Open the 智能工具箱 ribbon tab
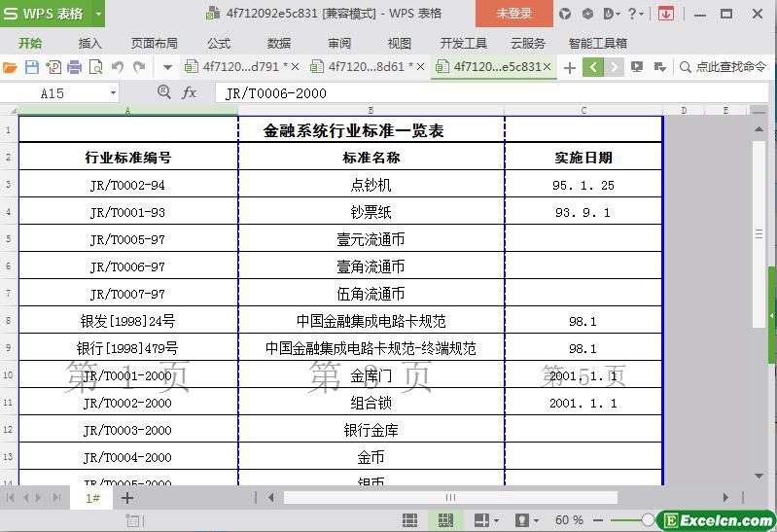777x532 pixels. tap(598, 43)
